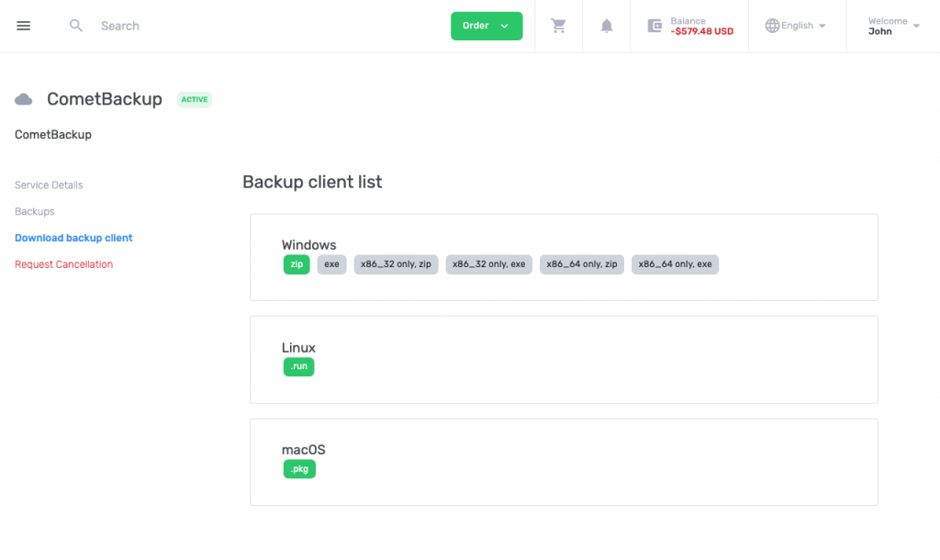The width and height of the screenshot is (940, 560).
Task: Download Windows x86_32 only, zip
Action: point(396,264)
